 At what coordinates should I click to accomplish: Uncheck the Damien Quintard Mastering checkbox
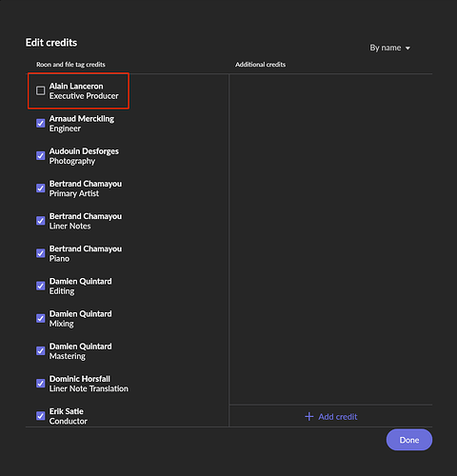(40, 351)
